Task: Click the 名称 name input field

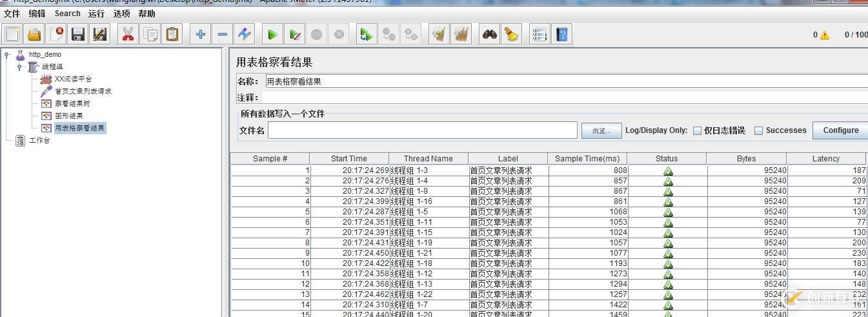Action: pos(566,81)
